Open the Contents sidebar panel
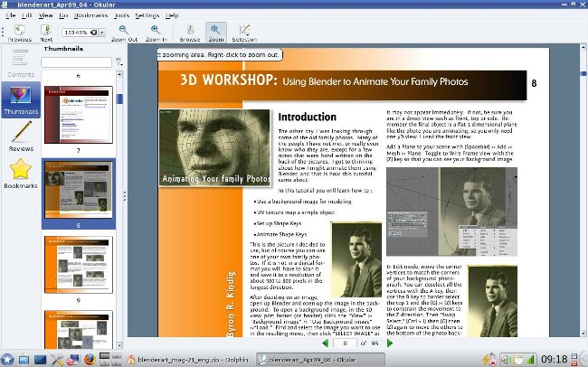 pyautogui.click(x=20, y=62)
